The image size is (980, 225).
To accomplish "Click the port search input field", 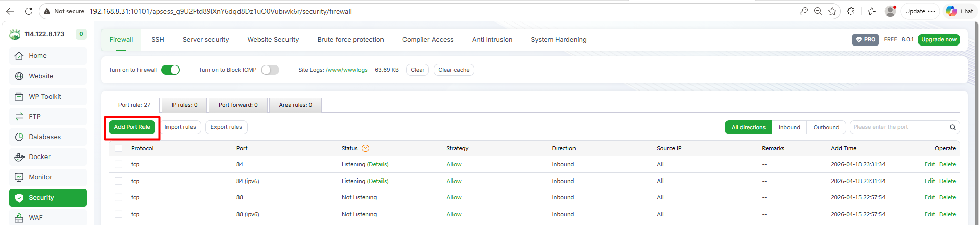I will 899,127.
